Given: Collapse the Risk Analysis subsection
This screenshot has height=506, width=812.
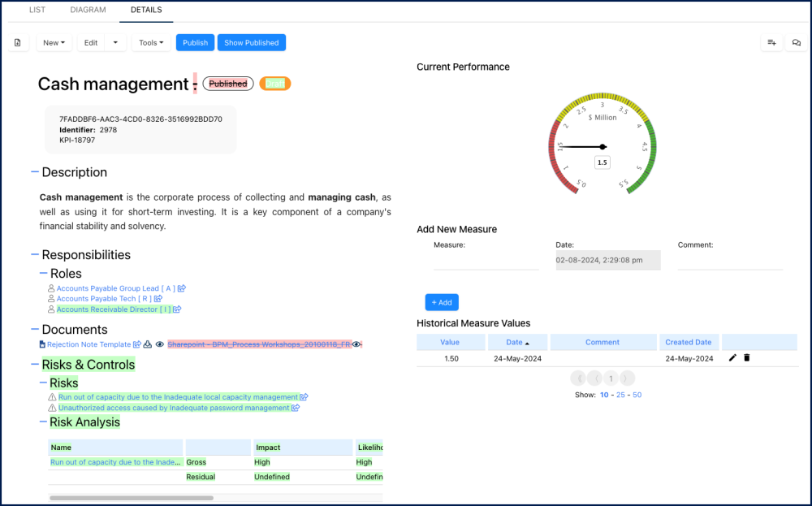Looking at the screenshot, I should (x=44, y=422).
